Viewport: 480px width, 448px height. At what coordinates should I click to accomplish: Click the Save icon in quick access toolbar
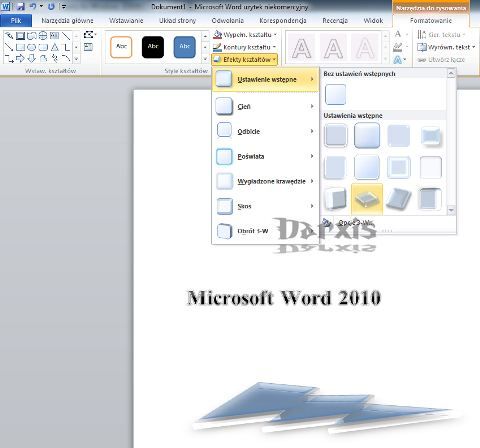click(21, 6)
